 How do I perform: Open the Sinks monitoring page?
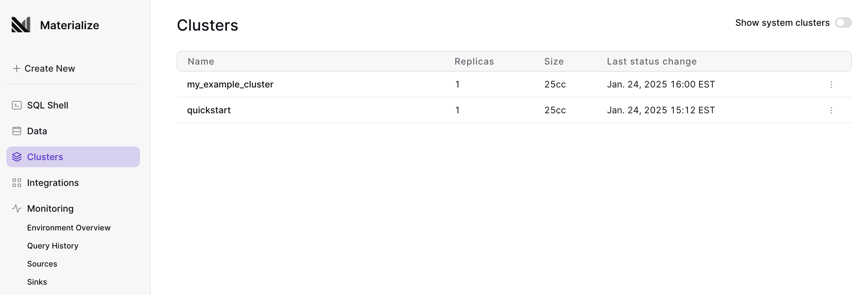tap(37, 282)
